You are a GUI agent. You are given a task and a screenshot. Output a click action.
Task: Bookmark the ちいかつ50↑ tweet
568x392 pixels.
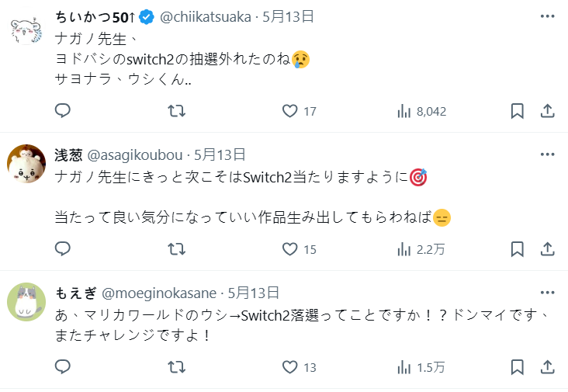(x=517, y=111)
